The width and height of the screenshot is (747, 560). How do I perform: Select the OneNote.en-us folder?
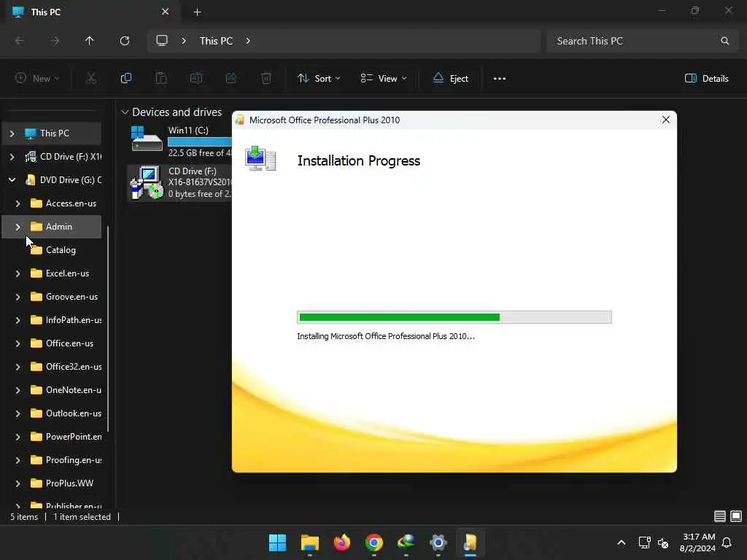tap(74, 390)
